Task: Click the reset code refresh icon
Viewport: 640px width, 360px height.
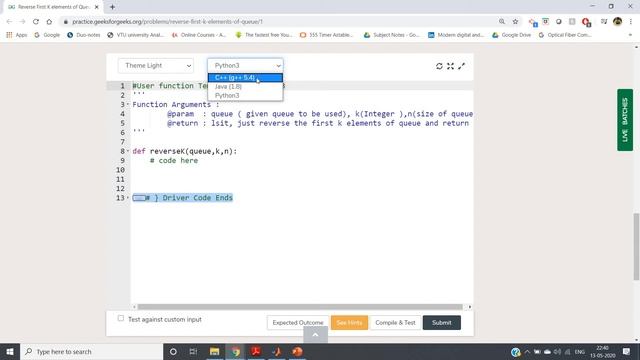Action: (439, 66)
